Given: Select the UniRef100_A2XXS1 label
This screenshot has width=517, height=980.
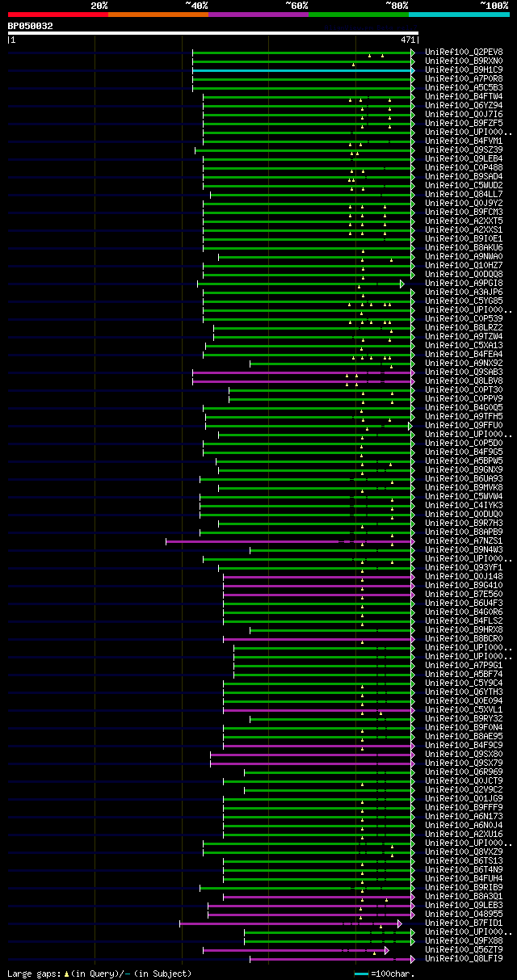Looking at the screenshot, I should click(464, 230).
